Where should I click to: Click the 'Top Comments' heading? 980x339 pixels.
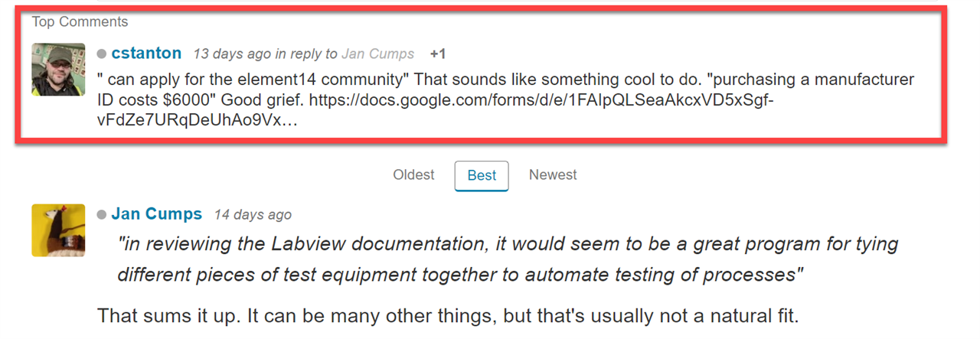click(80, 22)
